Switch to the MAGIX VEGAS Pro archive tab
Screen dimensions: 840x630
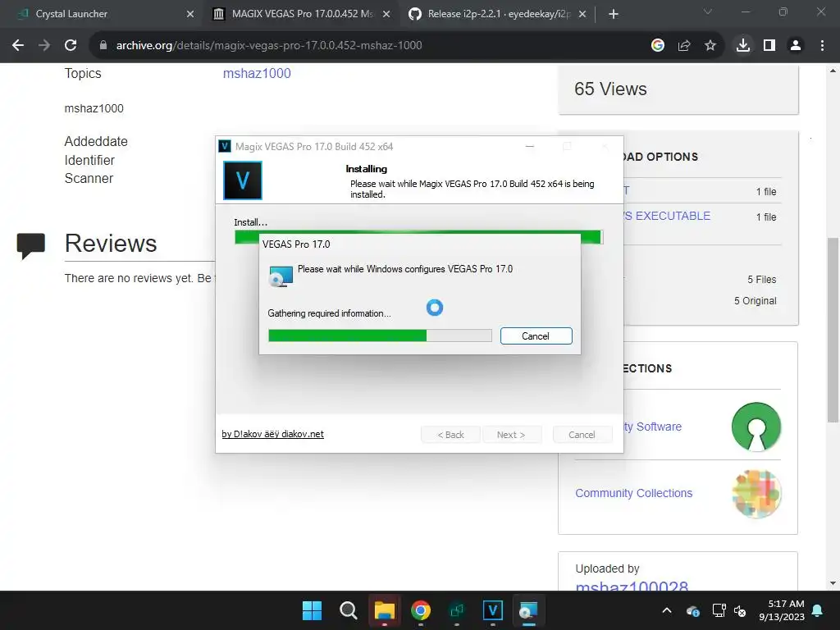click(302, 14)
